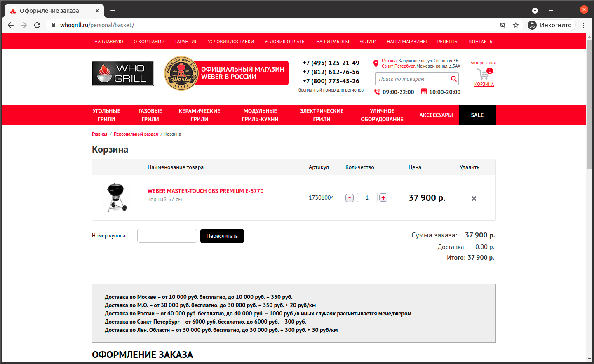The image size is (594, 364).
Task: Open АКСЕССУАРЫ category
Action: point(436,115)
